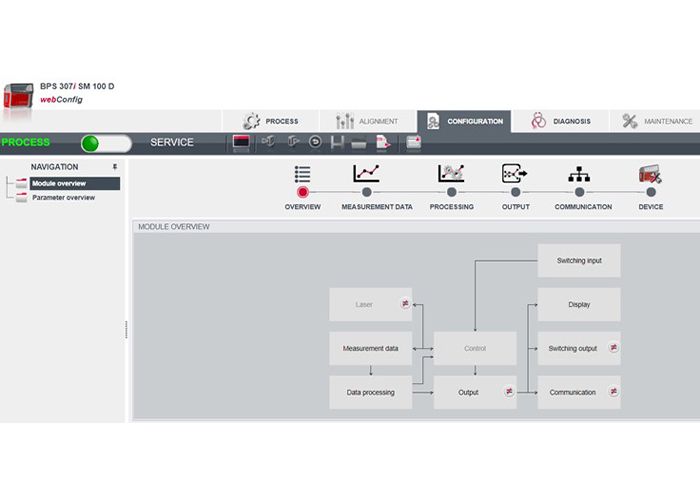Select the red OVERVIEW step dot
This screenshot has height=500, width=700.
(303, 192)
